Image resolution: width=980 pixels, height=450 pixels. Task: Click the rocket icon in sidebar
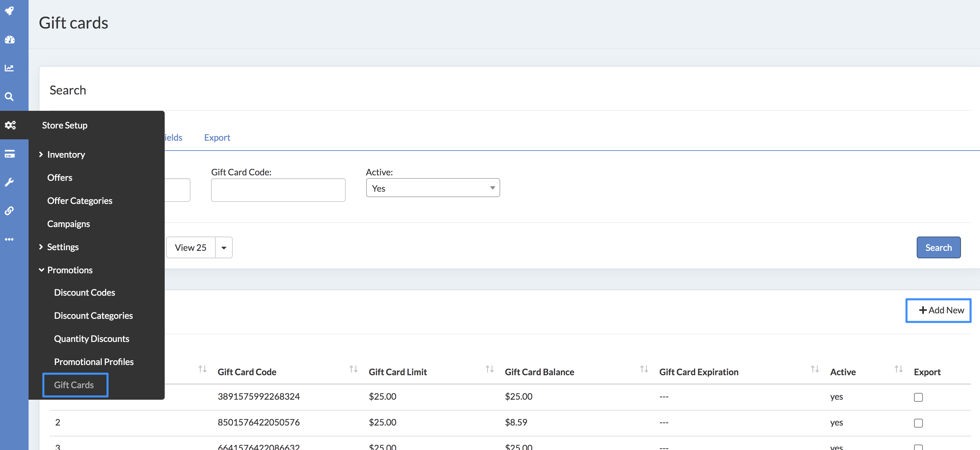click(x=10, y=11)
